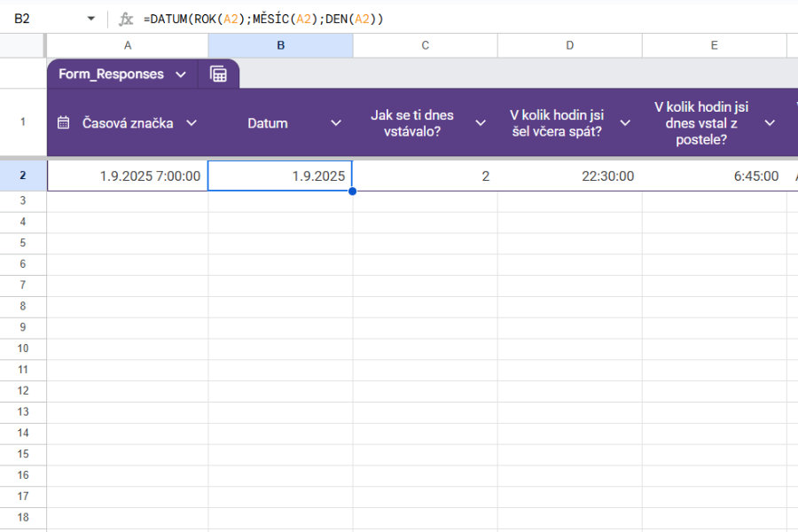Open the Datum column filter dropdown
The image size is (798, 532).
coord(336,123)
